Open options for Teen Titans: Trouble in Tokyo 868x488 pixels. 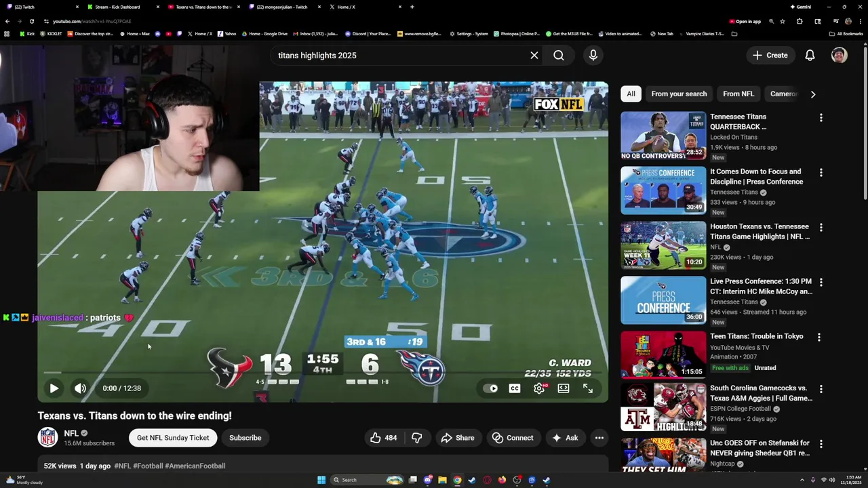(x=818, y=338)
